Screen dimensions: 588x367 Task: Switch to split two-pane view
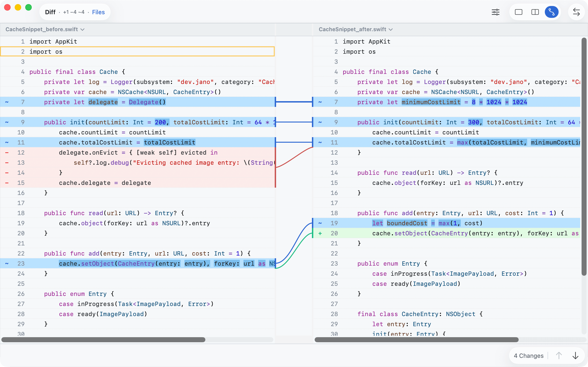pos(535,12)
